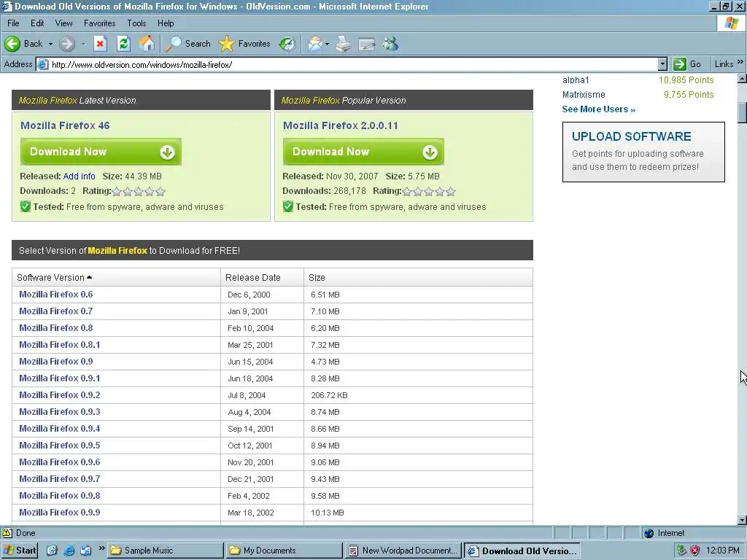The width and height of the screenshot is (747, 560).
Task: Open Mozilla Firefox 0.8.1 link
Action: click(x=60, y=345)
